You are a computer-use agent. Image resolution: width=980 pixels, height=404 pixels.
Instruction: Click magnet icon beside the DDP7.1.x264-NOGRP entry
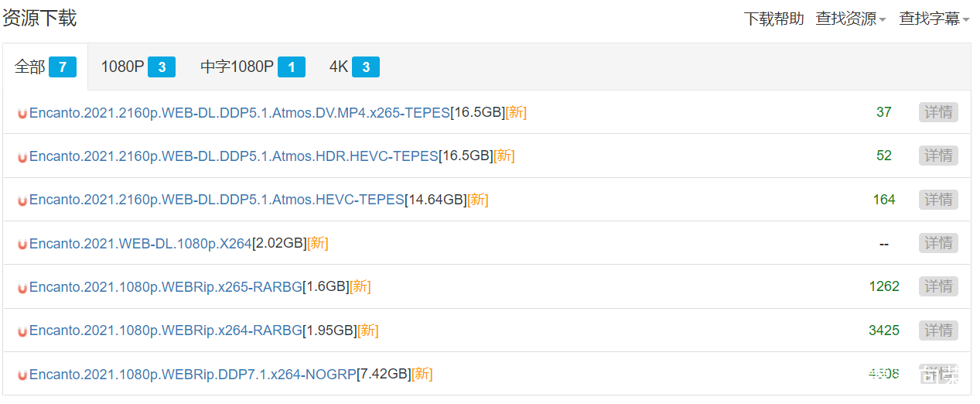pyautogui.click(x=22, y=375)
